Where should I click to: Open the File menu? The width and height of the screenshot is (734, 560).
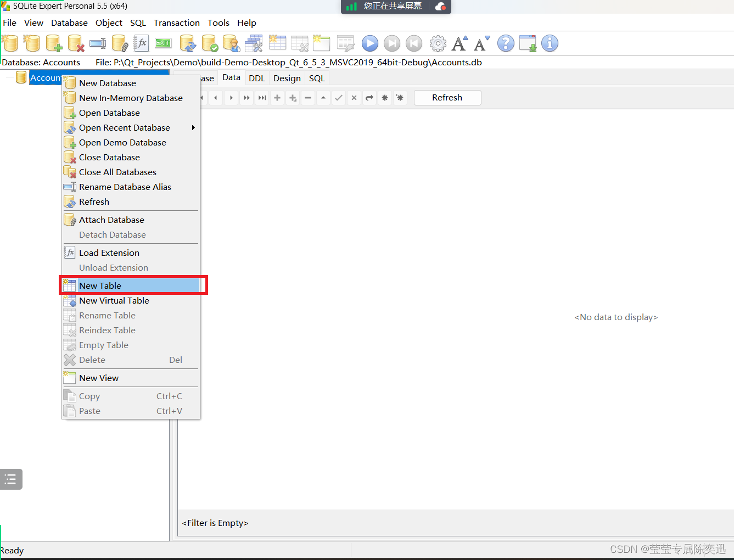click(10, 23)
